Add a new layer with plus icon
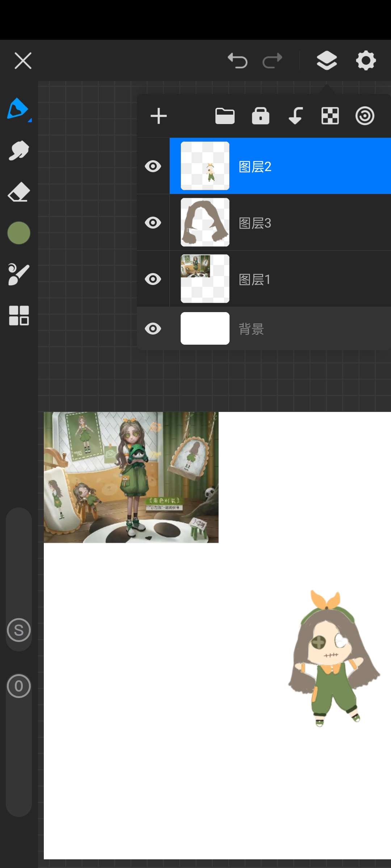The image size is (391, 868). point(159,116)
